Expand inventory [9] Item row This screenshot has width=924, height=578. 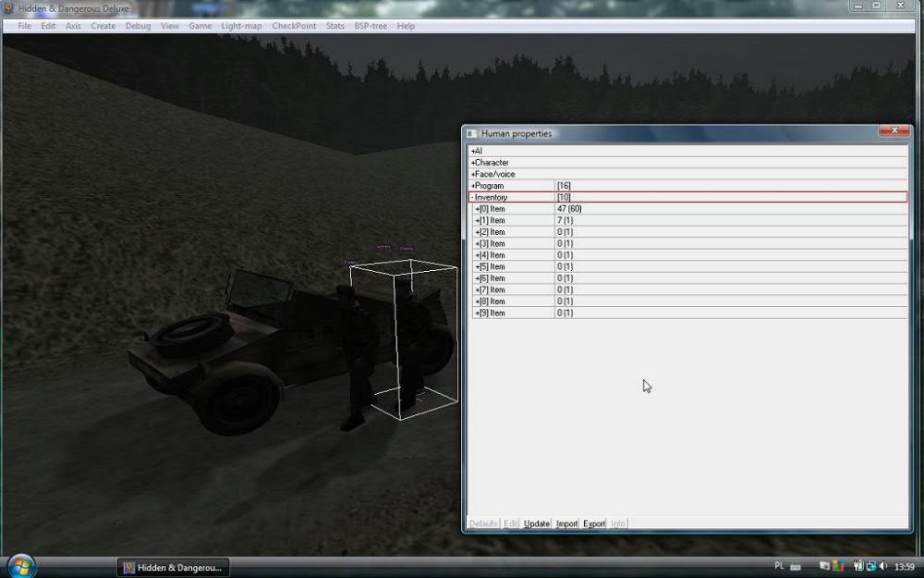(478, 314)
